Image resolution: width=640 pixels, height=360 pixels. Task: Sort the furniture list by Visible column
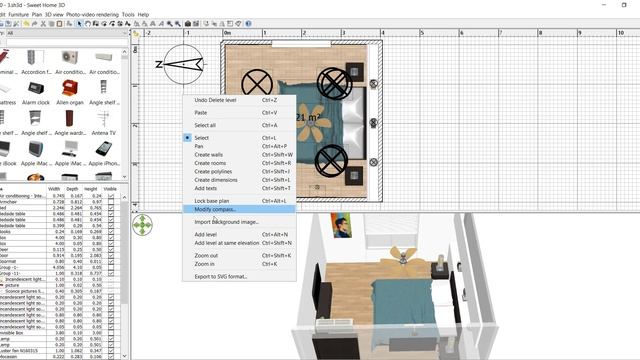pyautogui.click(x=110, y=189)
